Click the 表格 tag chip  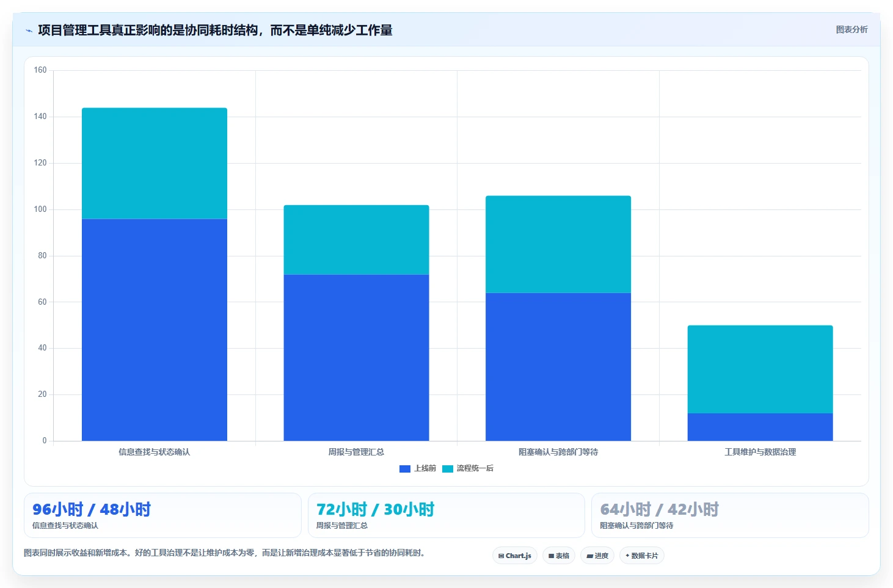click(559, 556)
